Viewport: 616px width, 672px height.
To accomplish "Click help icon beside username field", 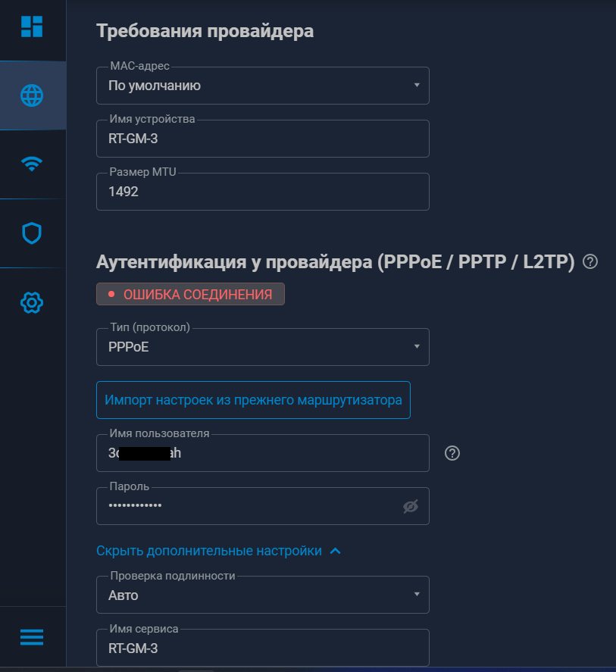I will tap(452, 453).
